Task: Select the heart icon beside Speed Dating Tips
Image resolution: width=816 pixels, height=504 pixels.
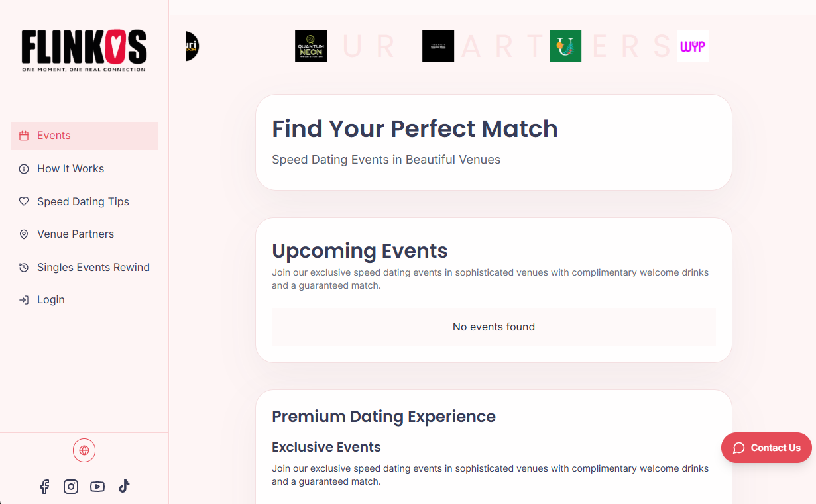Action: tap(23, 201)
